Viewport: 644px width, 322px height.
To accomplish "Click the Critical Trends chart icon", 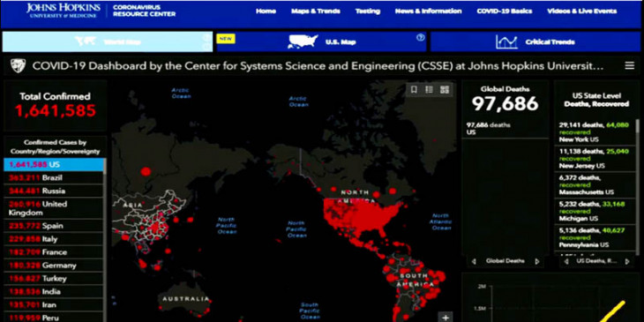I will point(506,41).
